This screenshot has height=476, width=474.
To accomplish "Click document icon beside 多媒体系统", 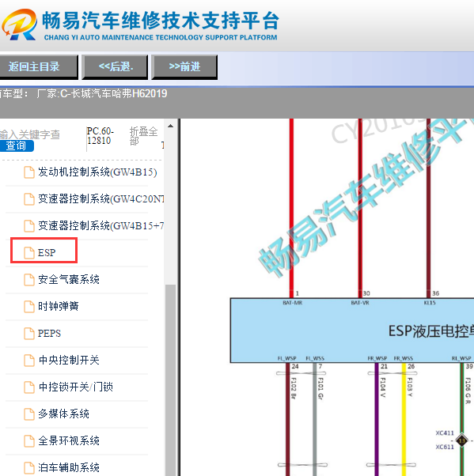I will click(29, 414).
